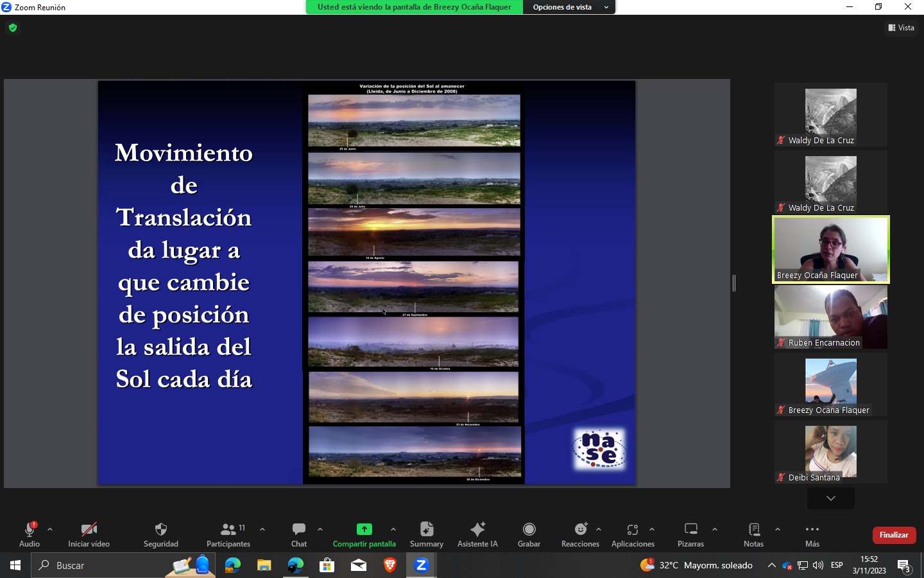Start recording with Grabar
Screen dimensions: 924x578
click(529, 534)
